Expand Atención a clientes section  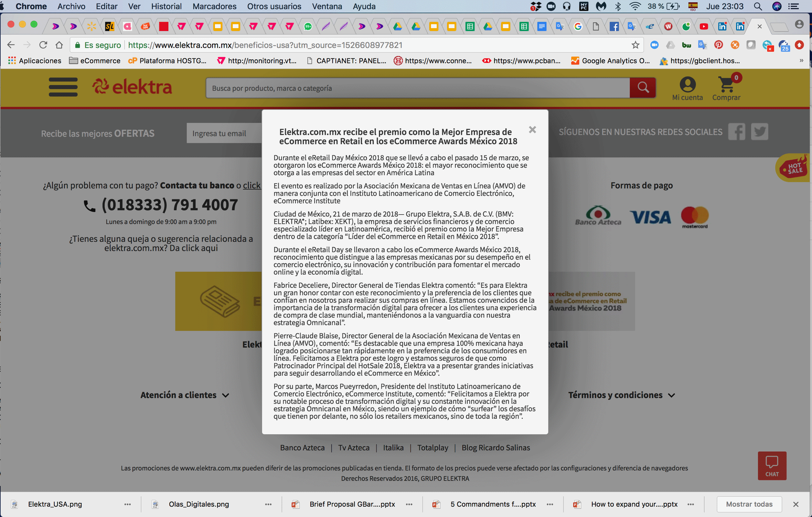185,395
